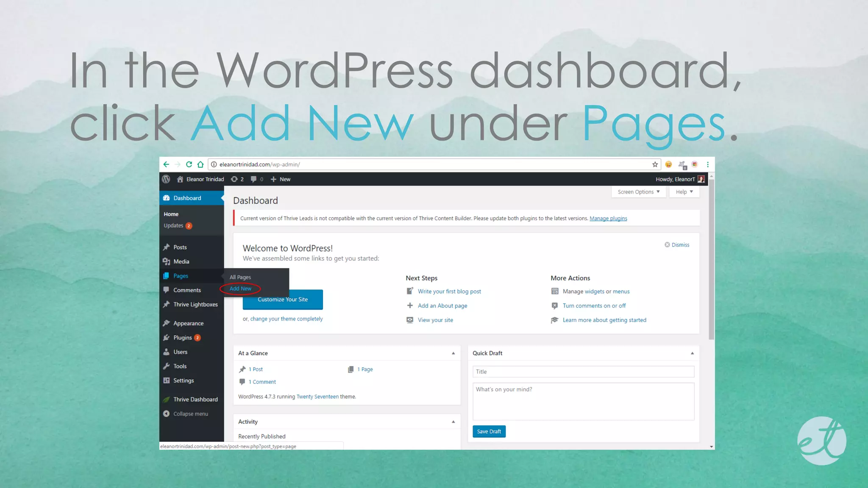Click the emoji extension icon
The height and width of the screenshot is (488, 868).
coord(668,164)
